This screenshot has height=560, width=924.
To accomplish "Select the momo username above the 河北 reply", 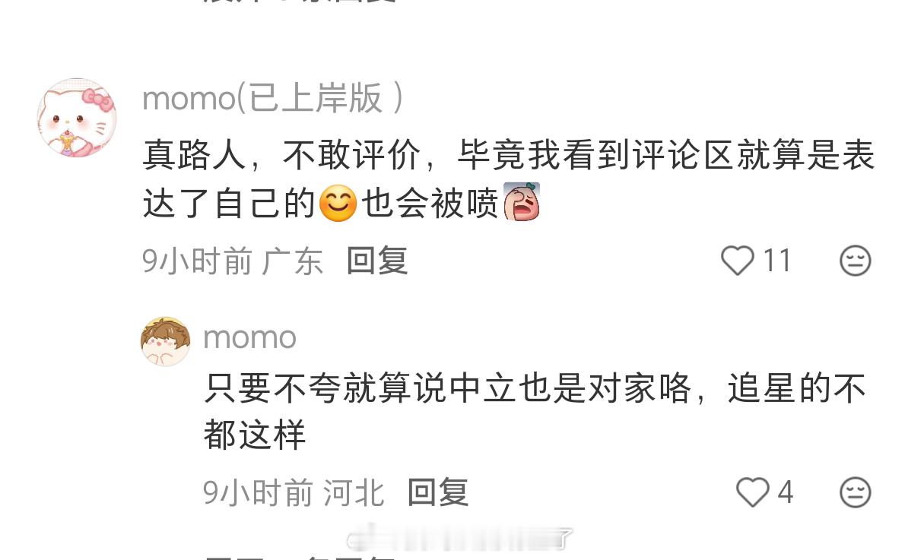I will pyautogui.click(x=249, y=337).
